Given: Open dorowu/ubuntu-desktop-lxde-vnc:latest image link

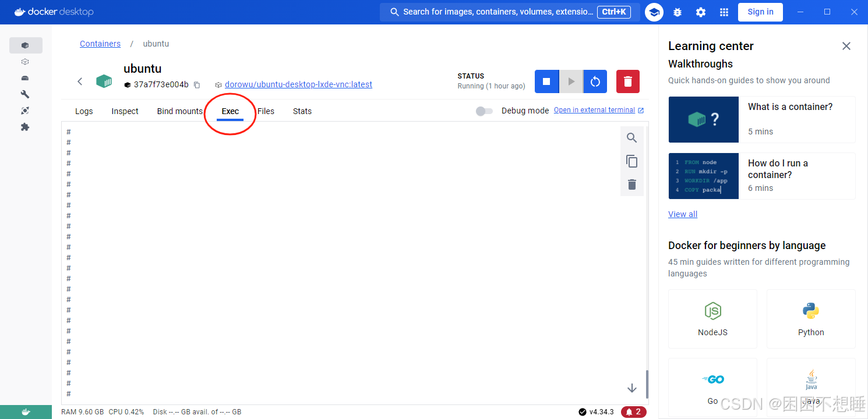Looking at the screenshot, I should click(x=298, y=84).
